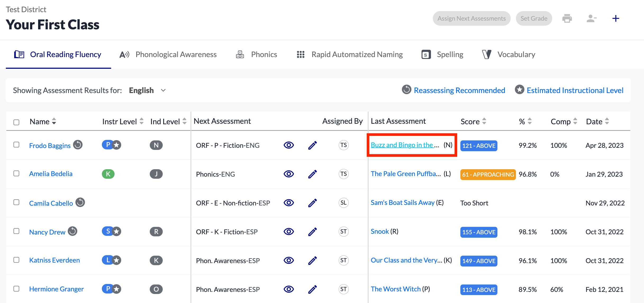Click the Estimated Instructional Level star icon
The image size is (644, 303).
click(519, 90)
